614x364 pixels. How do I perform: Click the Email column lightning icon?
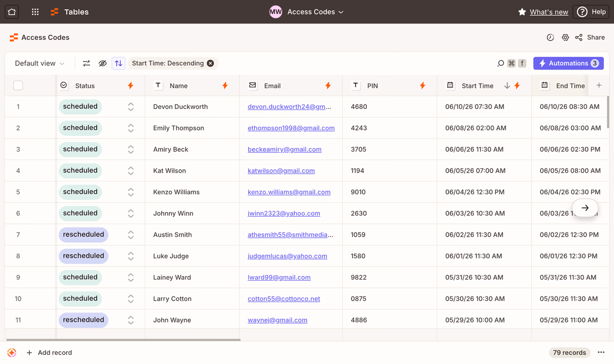click(x=328, y=86)
